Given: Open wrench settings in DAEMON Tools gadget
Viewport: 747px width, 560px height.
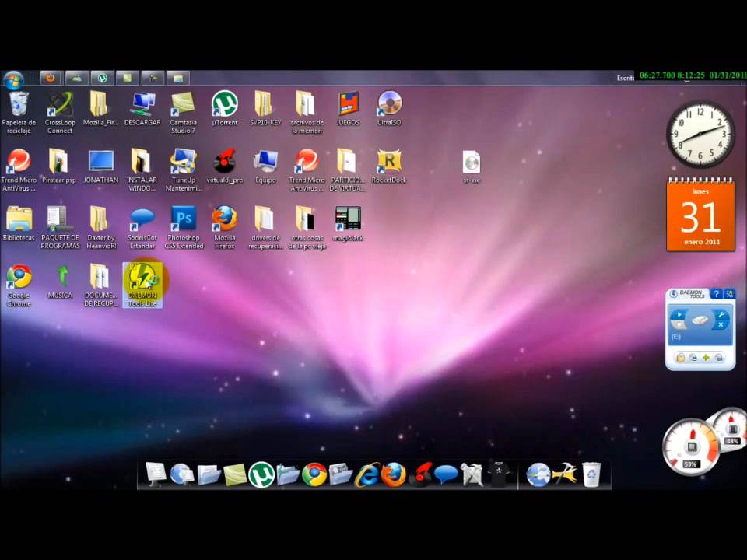Looking at the screenshot, I should coord(721,315).
